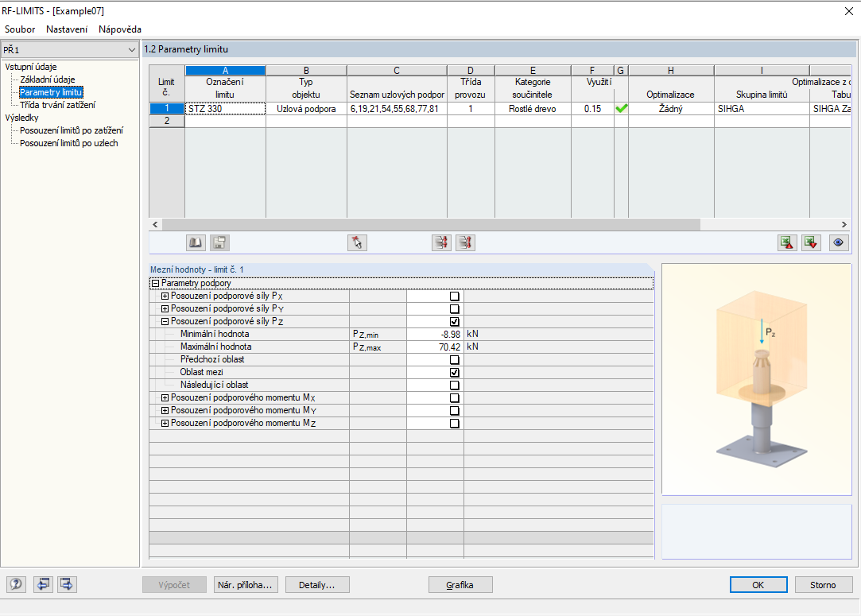Open Posouzení limitů po uzlech results

click(x=68, y=143)
